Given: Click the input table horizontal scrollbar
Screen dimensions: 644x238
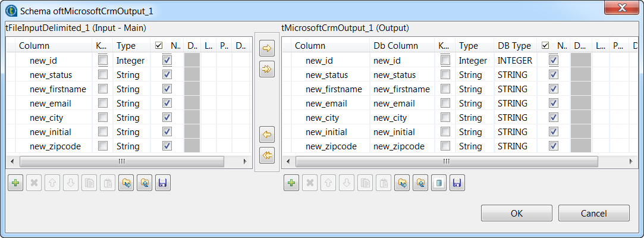Looking at the screenshot, I should click(121, 161).
